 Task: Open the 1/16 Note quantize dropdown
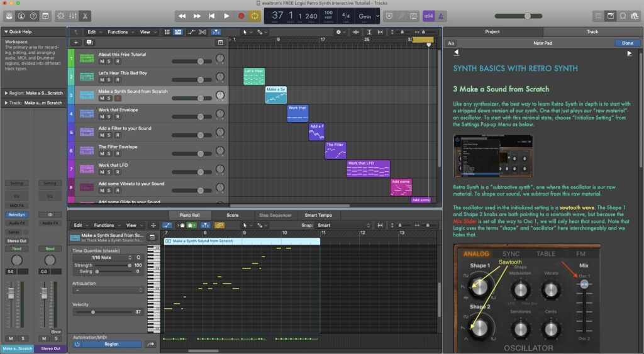click(x=103, y=258)
